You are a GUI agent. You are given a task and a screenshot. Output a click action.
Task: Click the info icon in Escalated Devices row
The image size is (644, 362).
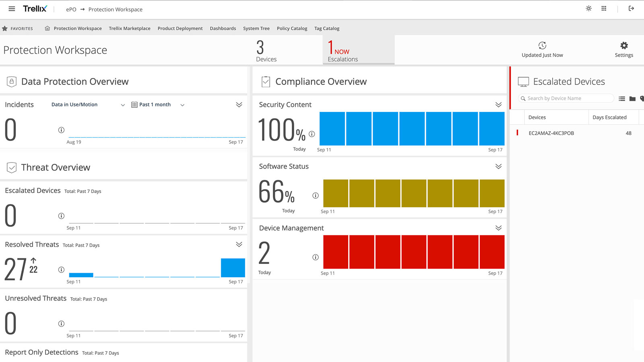pyautogui.click(x=61, y=216)
